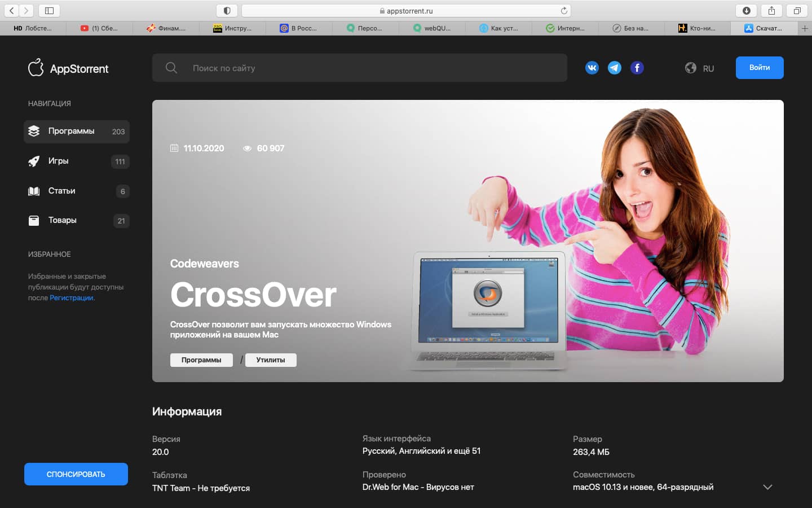Switch to the Лобсте... tab
The image size is (812, 508).
(33, 28)
